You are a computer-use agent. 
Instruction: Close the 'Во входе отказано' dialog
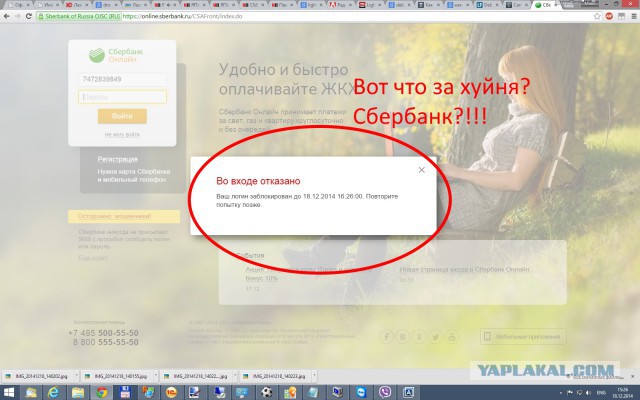coord(422,170)
